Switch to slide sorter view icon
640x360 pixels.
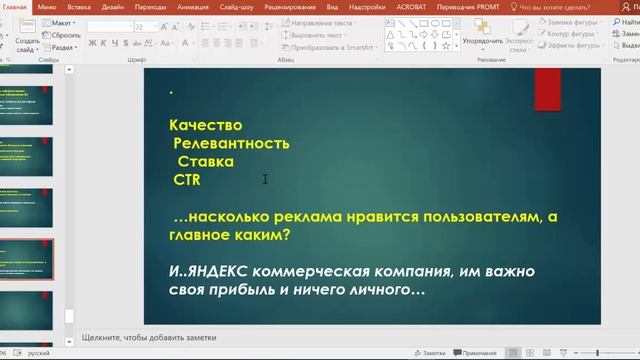530,353
